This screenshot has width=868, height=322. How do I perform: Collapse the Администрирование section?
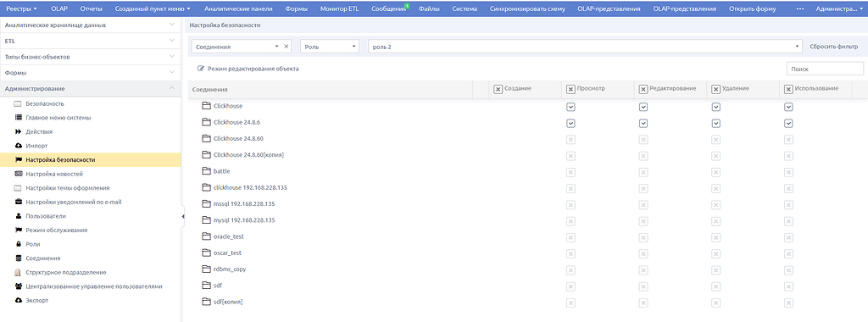[x=90, y=88]
